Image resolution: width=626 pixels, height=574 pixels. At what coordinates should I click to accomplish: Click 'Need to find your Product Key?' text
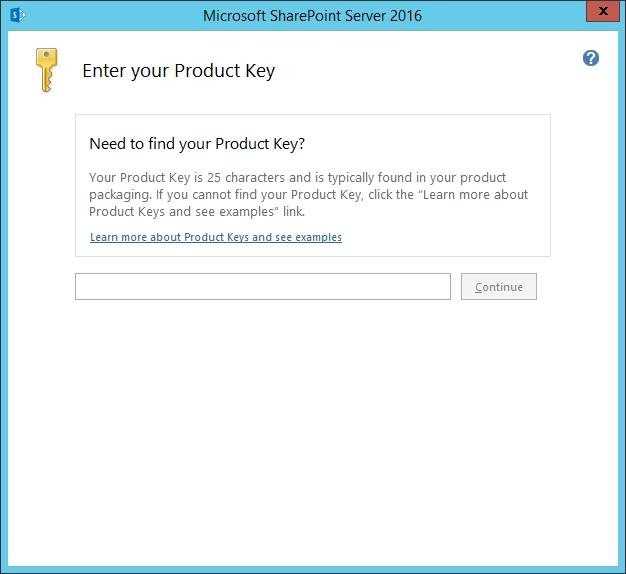coord(197,144)
